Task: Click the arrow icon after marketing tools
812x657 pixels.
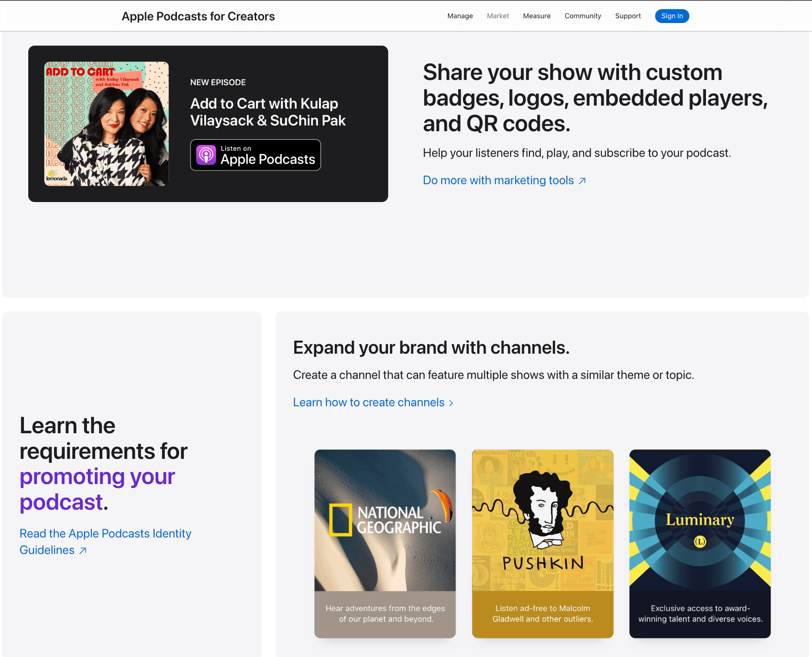Action: (x=582, y=181)
